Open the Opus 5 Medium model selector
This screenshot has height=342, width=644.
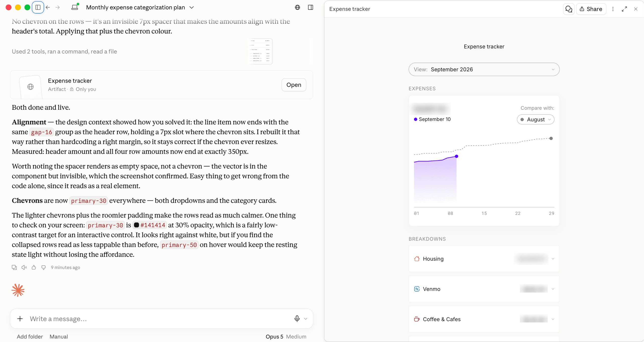coord(286,336)
